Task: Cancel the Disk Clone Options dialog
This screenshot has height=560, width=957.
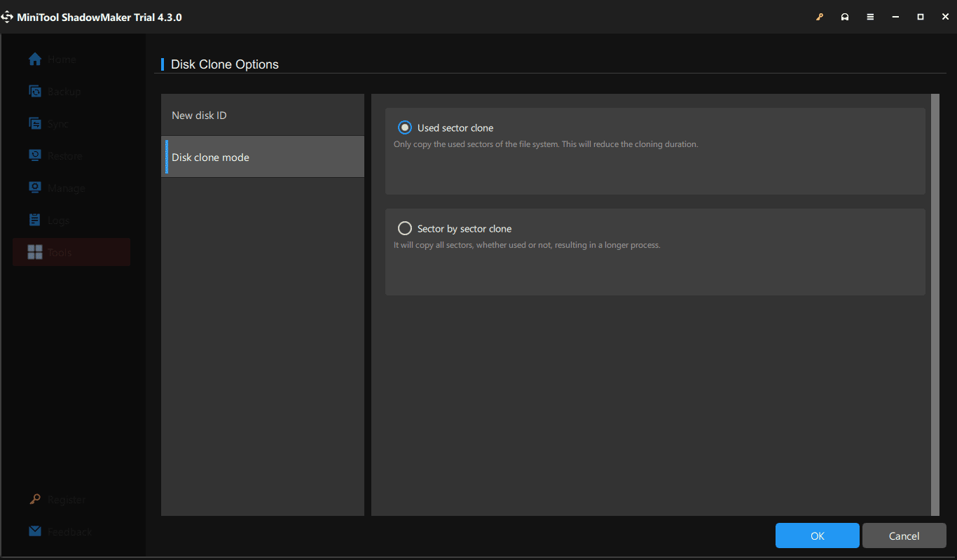Action: [904, 535]
